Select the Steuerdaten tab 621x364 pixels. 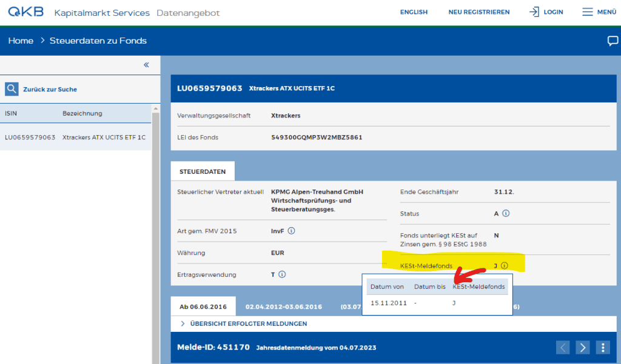click(203, 171)
